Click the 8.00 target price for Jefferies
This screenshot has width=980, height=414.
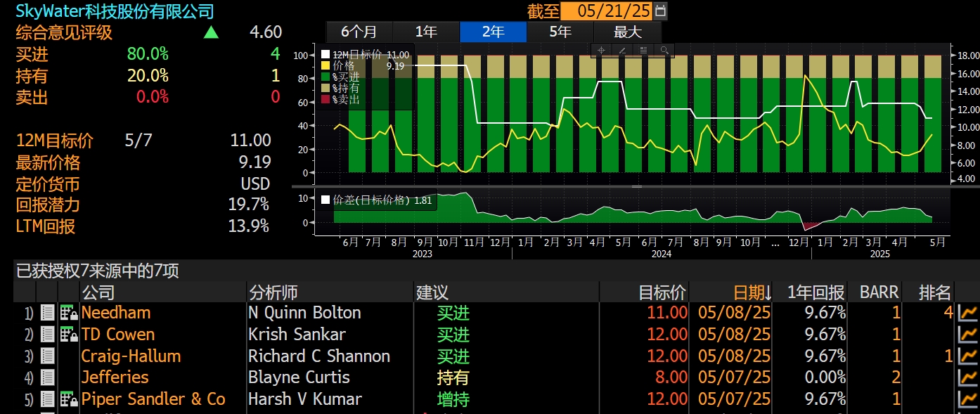(x=671, y=377)
